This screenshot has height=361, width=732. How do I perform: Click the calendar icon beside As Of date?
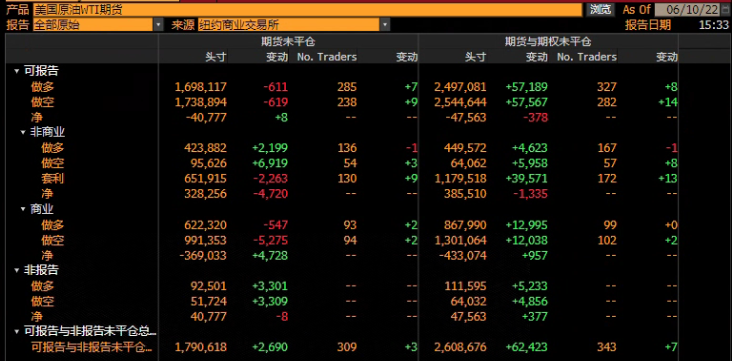[x=725, y=9]
